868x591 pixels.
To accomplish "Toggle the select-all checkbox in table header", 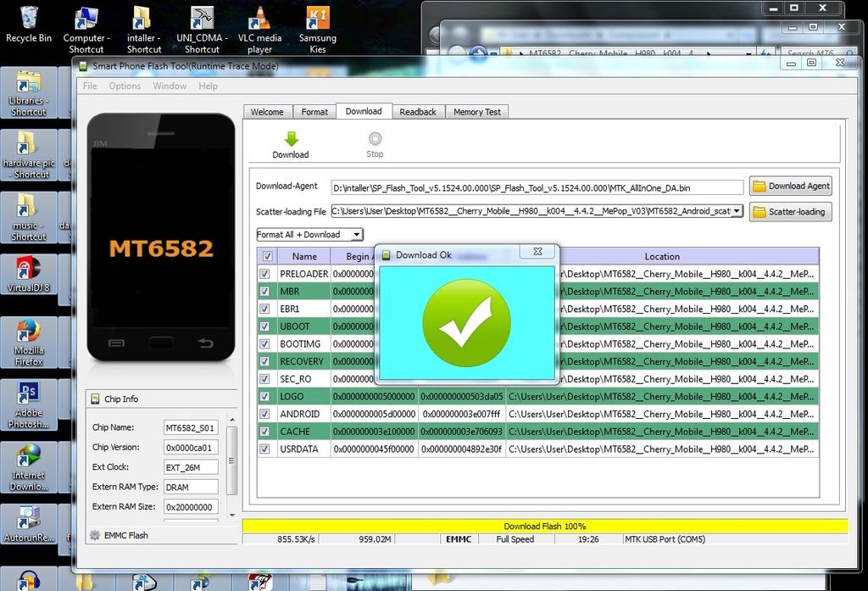I will (268, 256).
